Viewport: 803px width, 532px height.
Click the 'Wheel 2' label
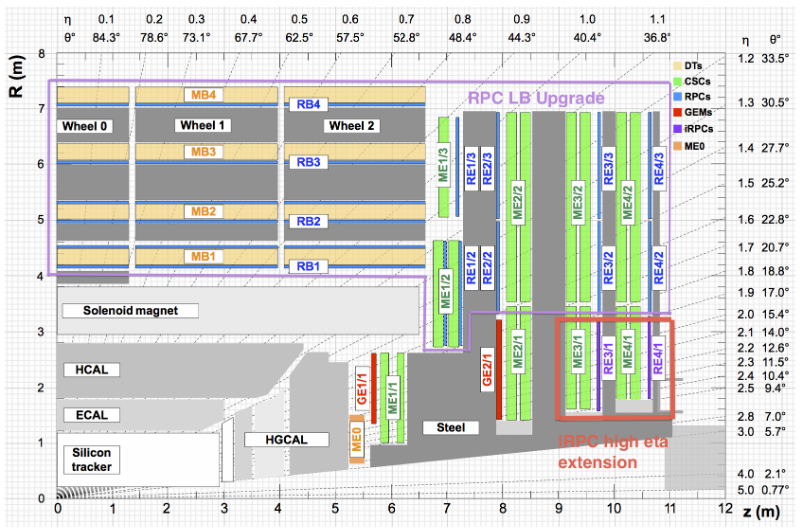tap(352, 125)
